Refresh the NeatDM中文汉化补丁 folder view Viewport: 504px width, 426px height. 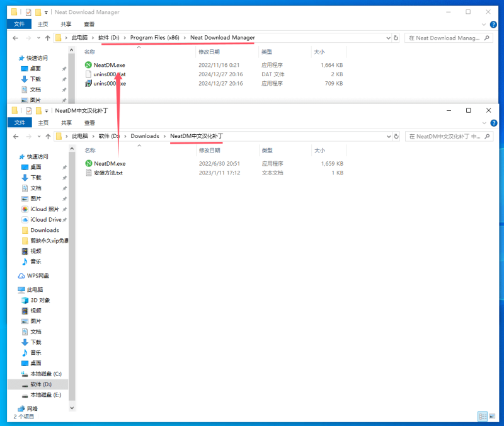click(396, 136)
